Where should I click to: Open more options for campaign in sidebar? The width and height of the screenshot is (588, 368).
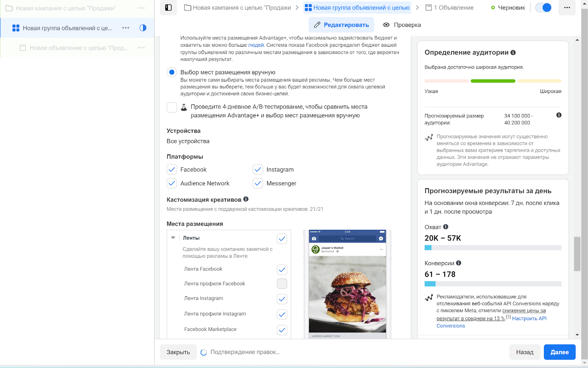[141, 8]
